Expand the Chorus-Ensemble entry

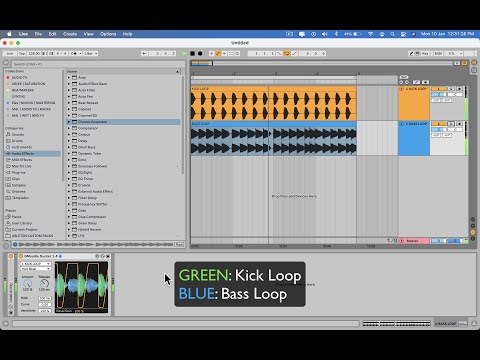point(69,122)
